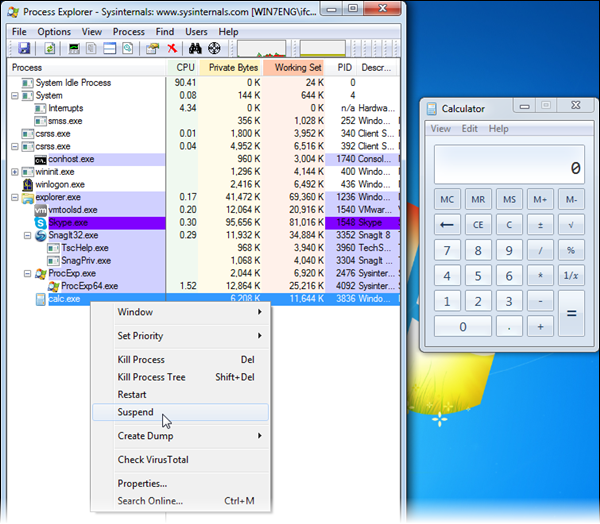This screenshot has width=600, height=524.
Task: Choose Restart from the context menu
Action: pyautogui.click(x=180, y=395)
